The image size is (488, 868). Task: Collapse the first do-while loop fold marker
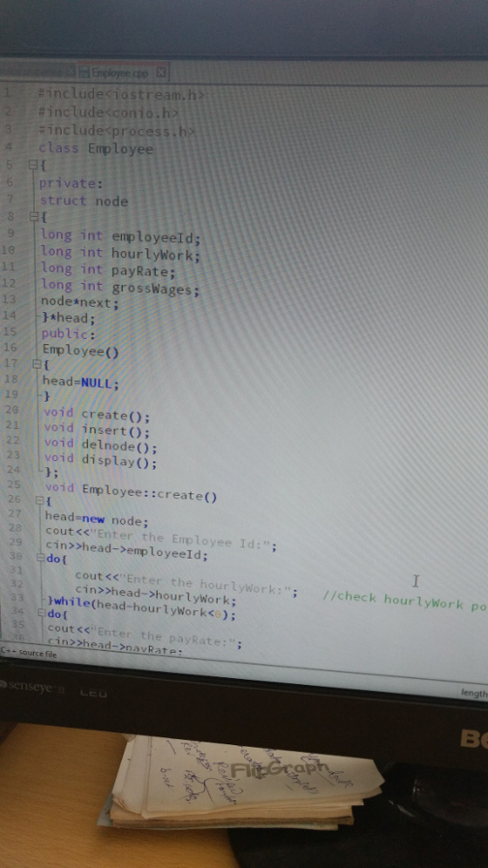coord(40,558)
